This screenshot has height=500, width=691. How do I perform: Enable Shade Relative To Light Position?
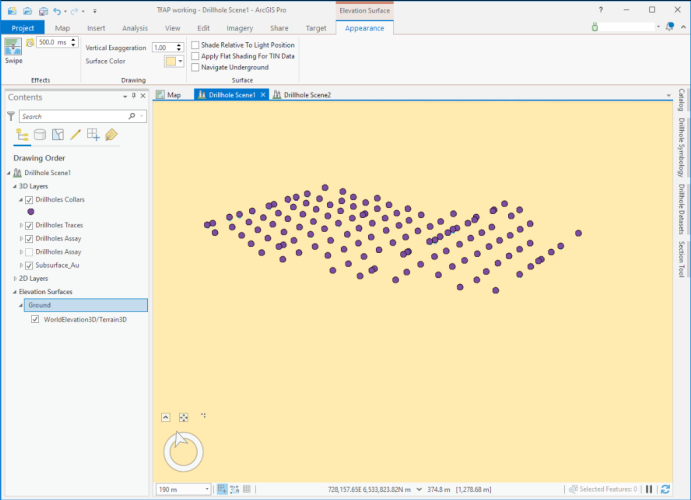pos(195,45)
